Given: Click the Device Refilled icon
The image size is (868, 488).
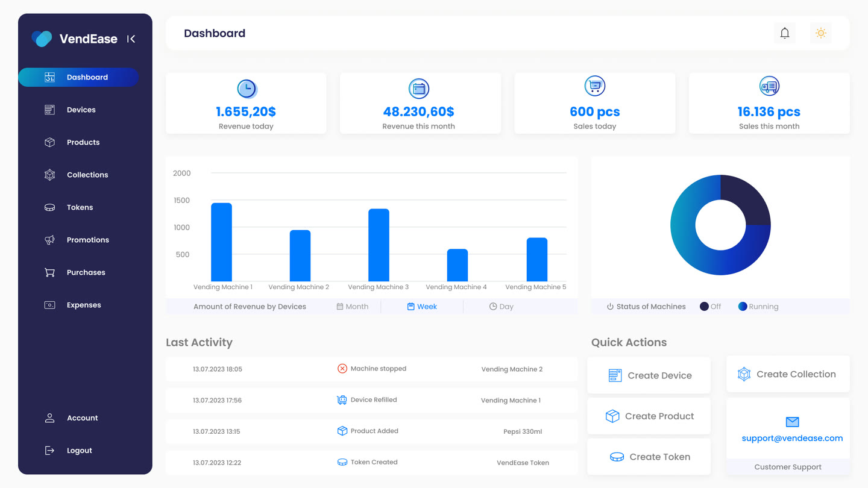Looking at the screenshot, I should point(342,400).
